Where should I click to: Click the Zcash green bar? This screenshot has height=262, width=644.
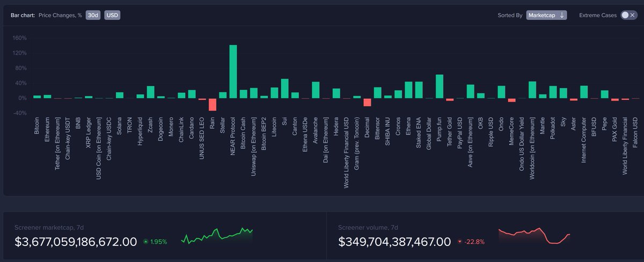click(150, 92)
